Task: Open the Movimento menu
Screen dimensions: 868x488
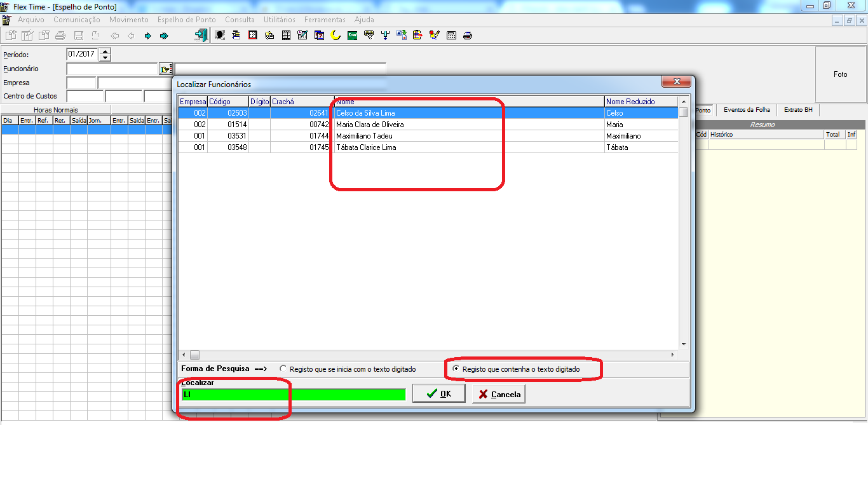Action: (x=129, y=20)
